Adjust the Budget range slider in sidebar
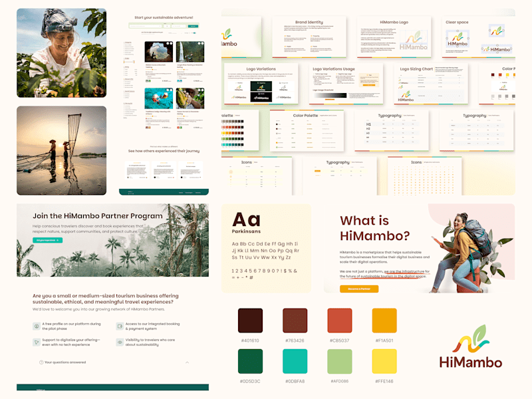Image resolution: width=532 pixels, height=399 pixels. click(x=129, y=62)
